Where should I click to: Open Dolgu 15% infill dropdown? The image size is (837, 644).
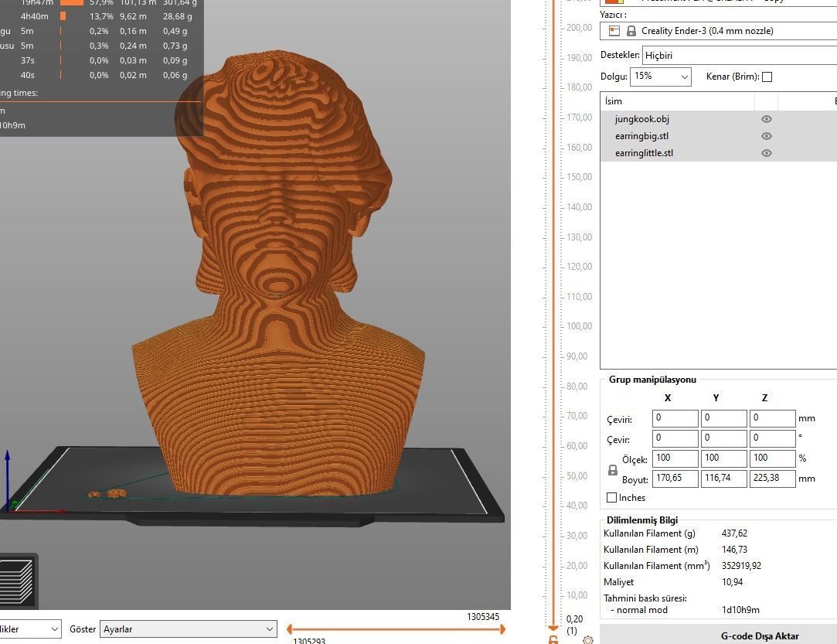point(660,77)
